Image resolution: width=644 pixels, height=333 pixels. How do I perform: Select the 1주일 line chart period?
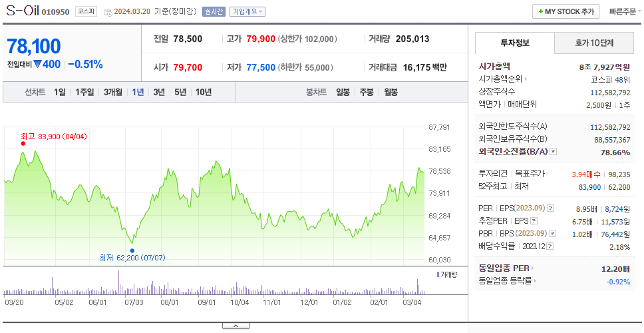(84, 92)
